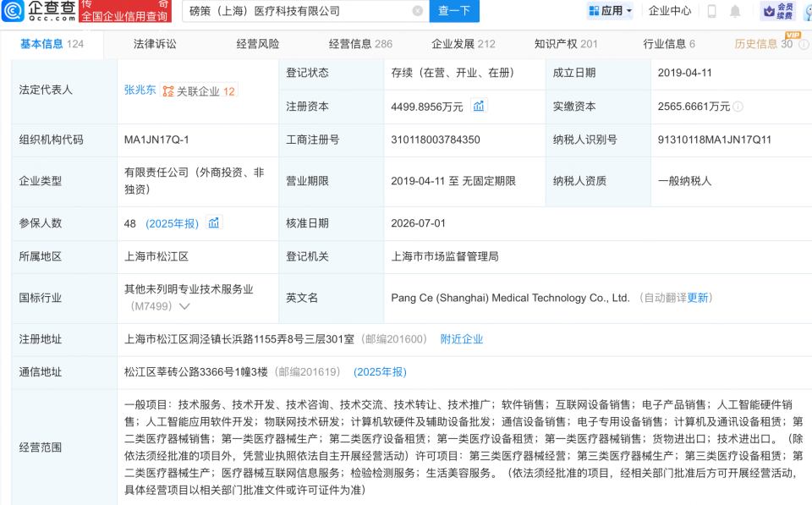Select registration status 存续（在营、开业、在册）
The width and height of the screenshot is (812, 505).
click(x=453, y=73)
